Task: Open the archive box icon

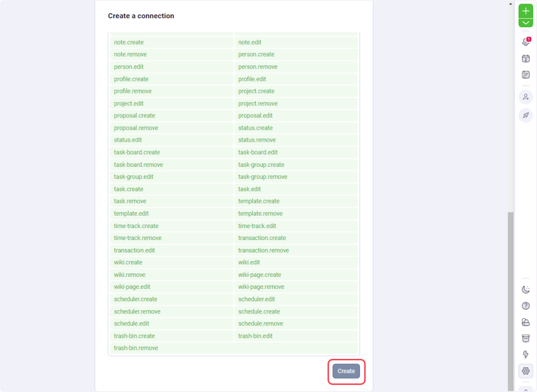Action: [x=525, y=338]
